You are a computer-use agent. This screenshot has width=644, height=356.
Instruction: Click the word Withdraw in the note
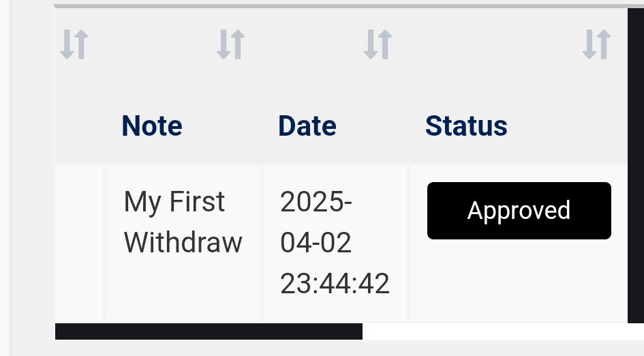[x=183, y=243]
